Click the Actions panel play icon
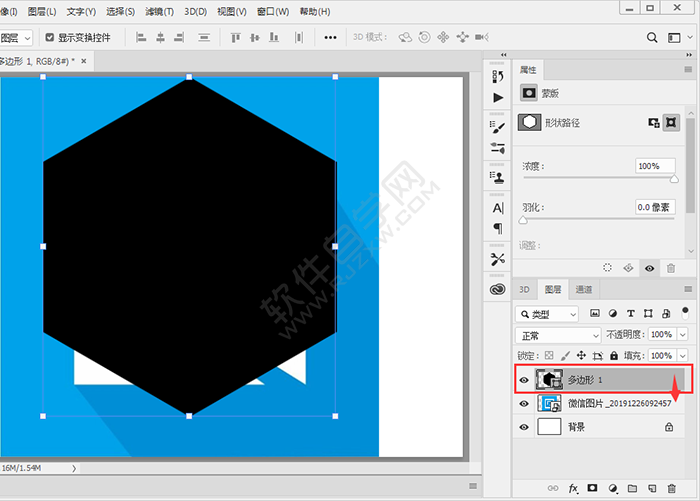Image resolution: width=700 pixels, height=501 pixels. pos(498,98)
